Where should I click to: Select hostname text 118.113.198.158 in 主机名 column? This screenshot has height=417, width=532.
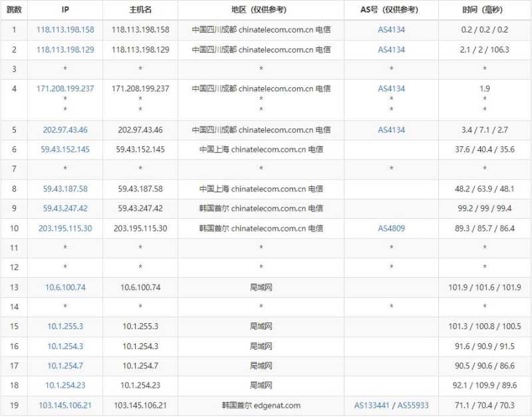[140, 29]
